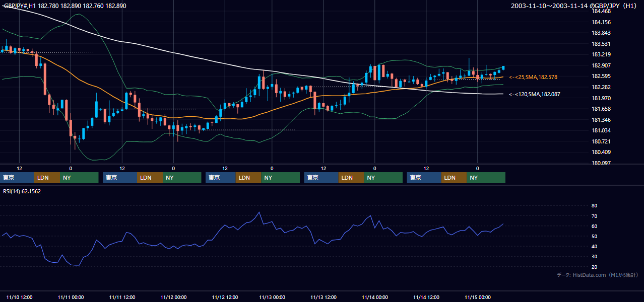
Task: Click the GBPJPY#,H1 OHLC header text
Action: pyautogui.click(x=65, y=6)
